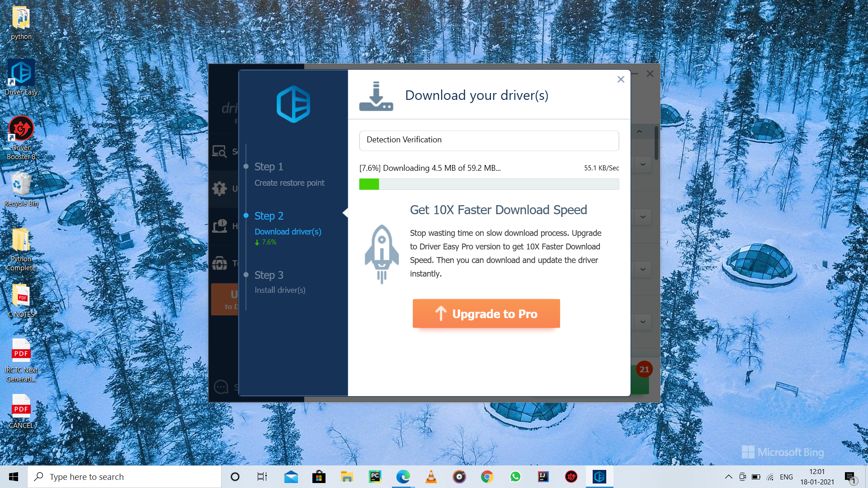The image size is (868, 488).
Task: Click the red 21 notification badge
Action: click(644, 369)
